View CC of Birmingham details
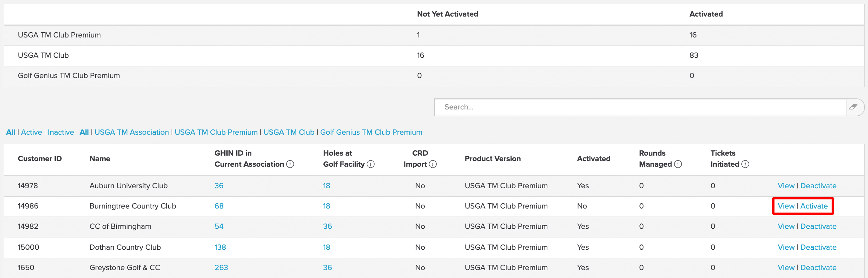This screenshot has height=278, width=868. pos(786,226)
